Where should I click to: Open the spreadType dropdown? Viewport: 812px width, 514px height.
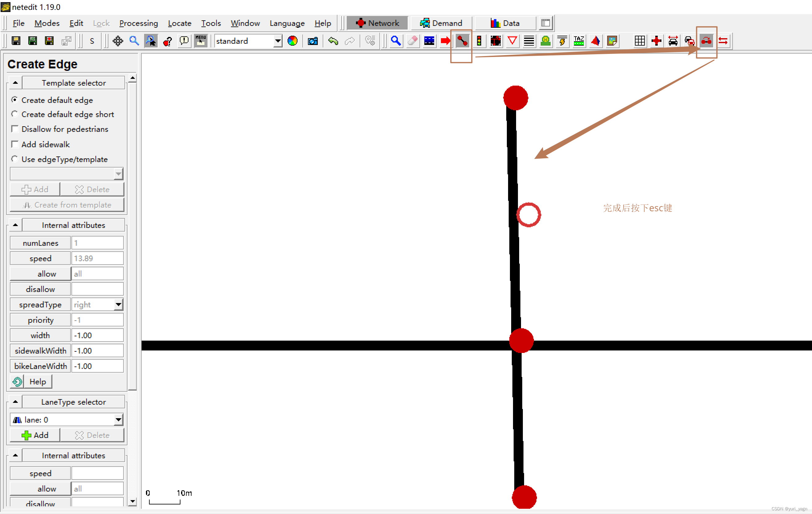[x=118, y=305]
